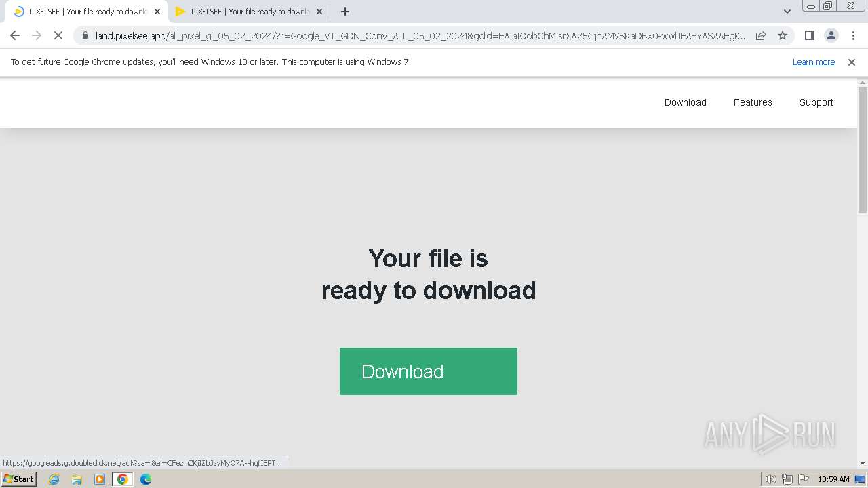868x488 pixels.
Task: Open the Features navigation link
Action: [753, 102]
